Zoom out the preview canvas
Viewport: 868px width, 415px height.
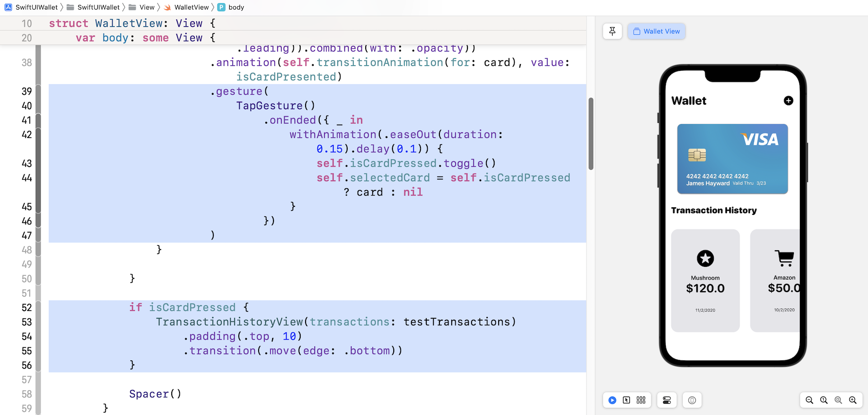click(x=809, y=400)
